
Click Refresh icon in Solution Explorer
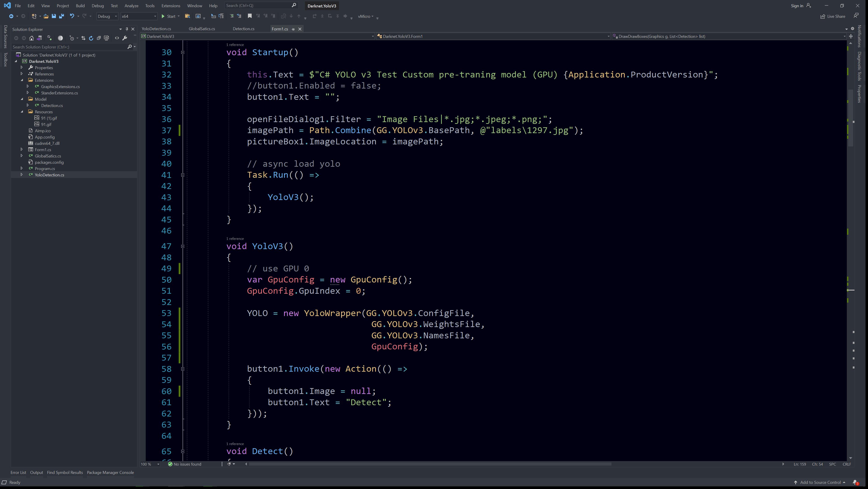point(91,38)
